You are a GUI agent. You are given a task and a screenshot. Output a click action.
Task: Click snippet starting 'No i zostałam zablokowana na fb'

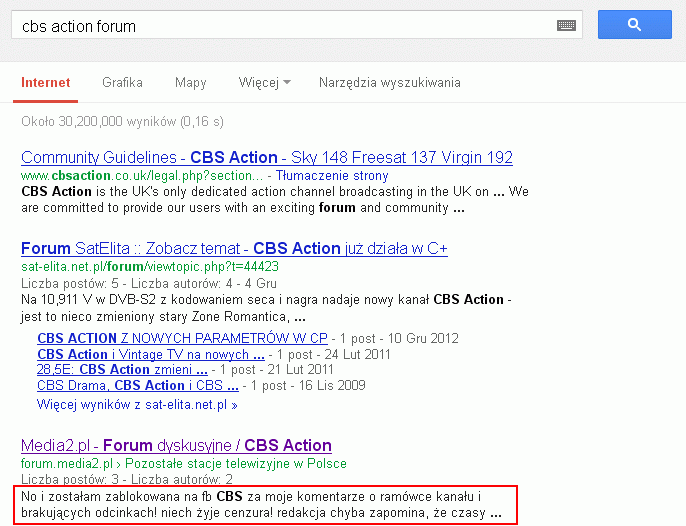[x=261, y=505]
